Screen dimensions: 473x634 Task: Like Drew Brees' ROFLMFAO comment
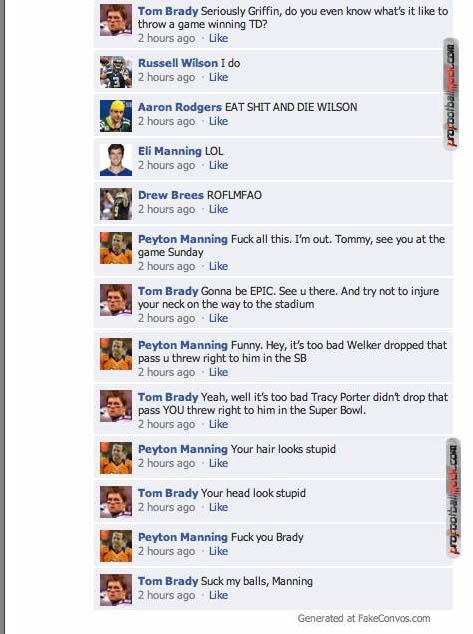point(218,209)
